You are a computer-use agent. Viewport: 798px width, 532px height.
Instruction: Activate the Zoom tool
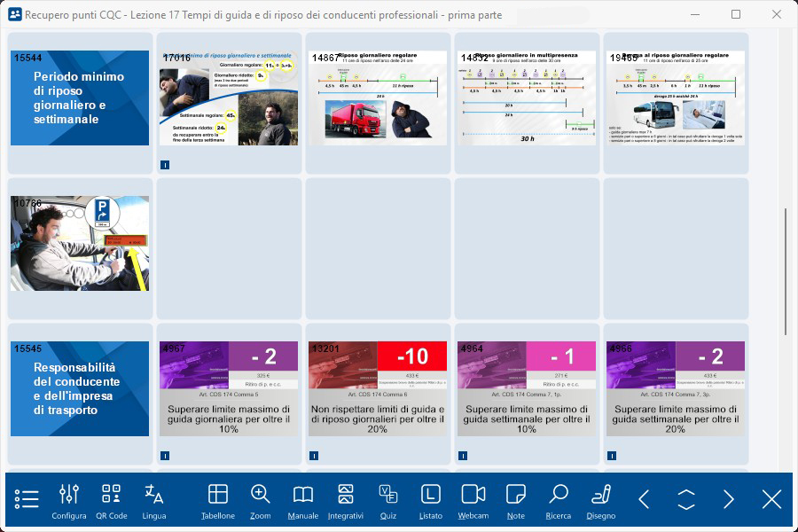(x=260, y=502)
